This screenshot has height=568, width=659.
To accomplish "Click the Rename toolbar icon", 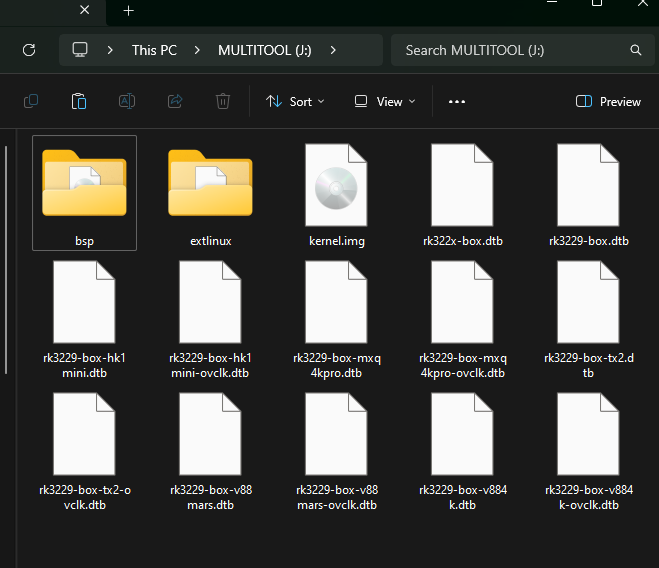I will tap(127, 101).
